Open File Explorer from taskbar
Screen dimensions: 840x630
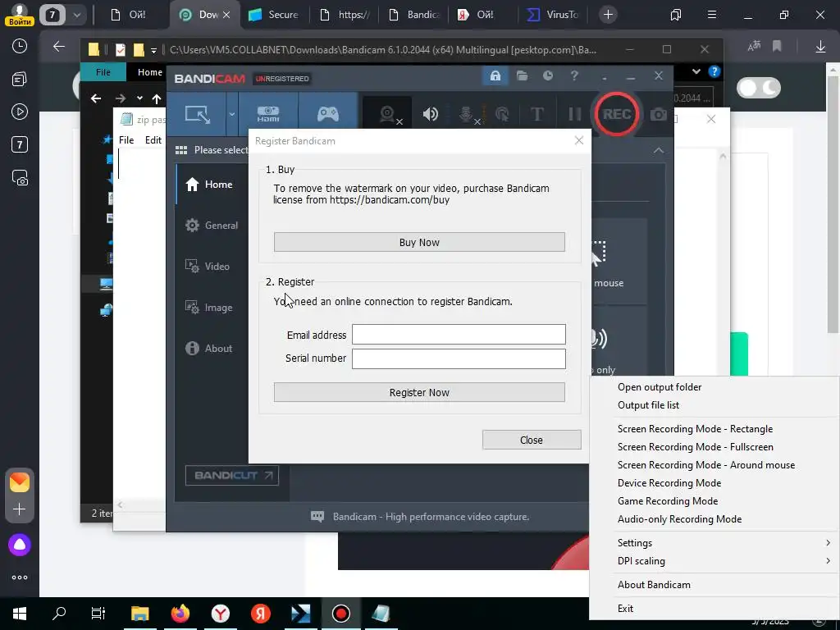pyautogui.click(x=139, y=614)
